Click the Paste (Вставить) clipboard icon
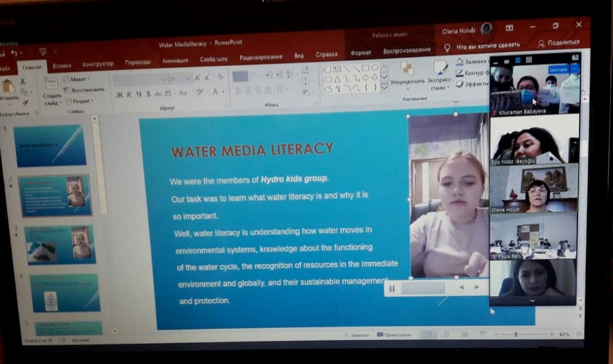Screen dimensions: 613x364 click(x=8, y=86)
